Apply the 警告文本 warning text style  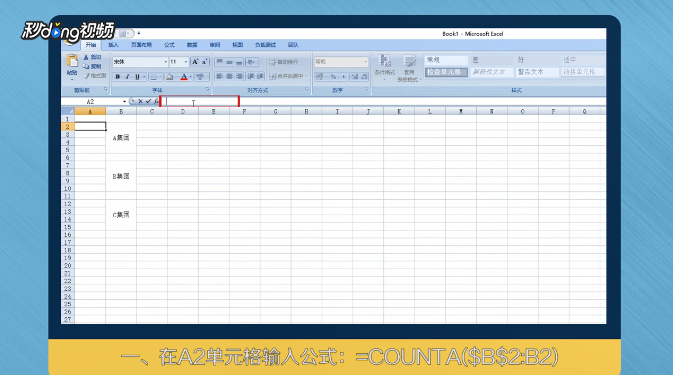(537, 72)
